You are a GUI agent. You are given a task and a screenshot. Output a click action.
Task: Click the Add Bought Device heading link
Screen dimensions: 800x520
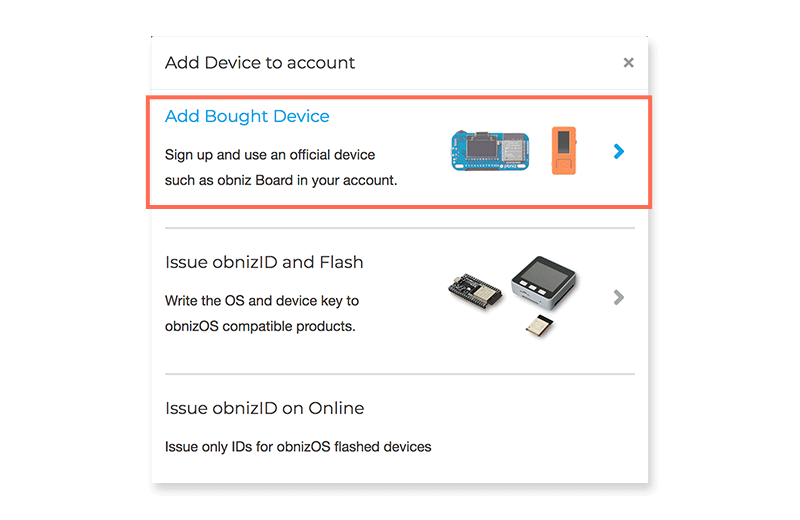[247, 116]
